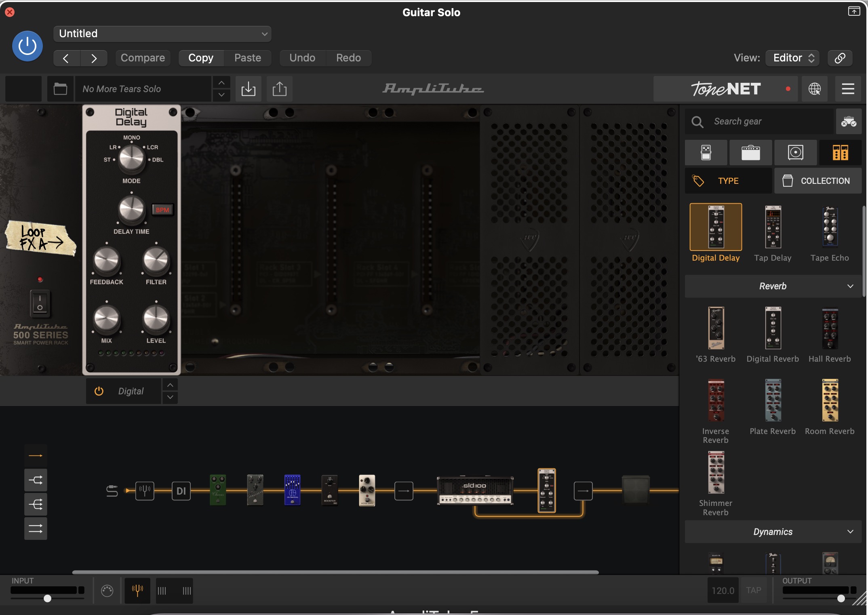Select the cabinet speaker gear category

[x=795, y=153]
